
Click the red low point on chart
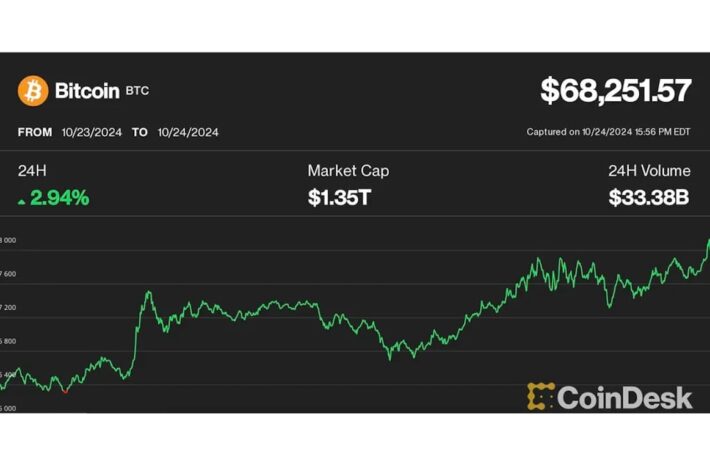(x=64, y=392)
